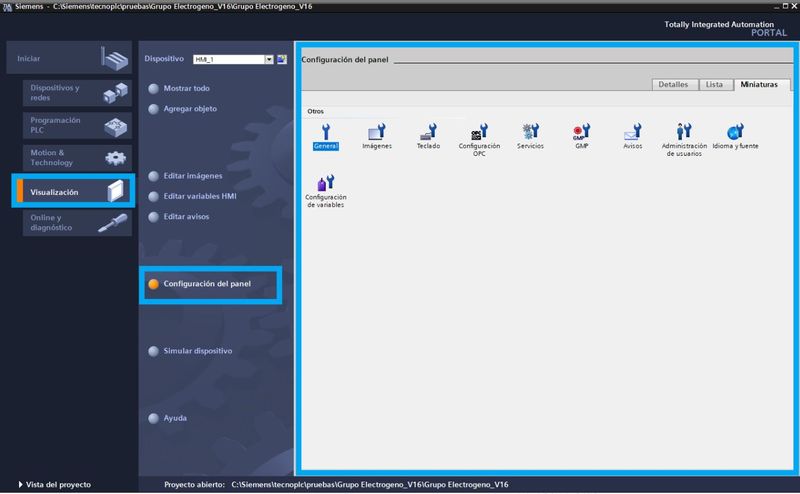
Task: Select Agregar objeto option
Action: click(x=183, y=109)
